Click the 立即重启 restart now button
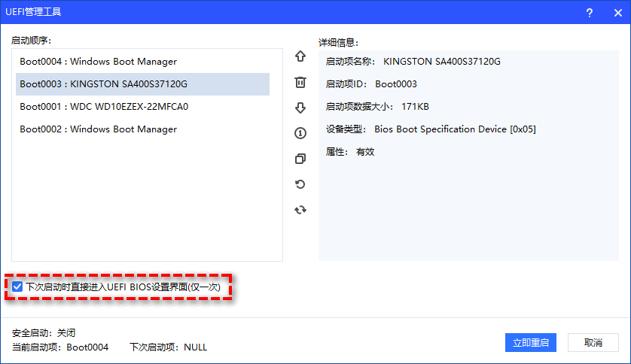The image size is (631, 364). coord(530,343)
